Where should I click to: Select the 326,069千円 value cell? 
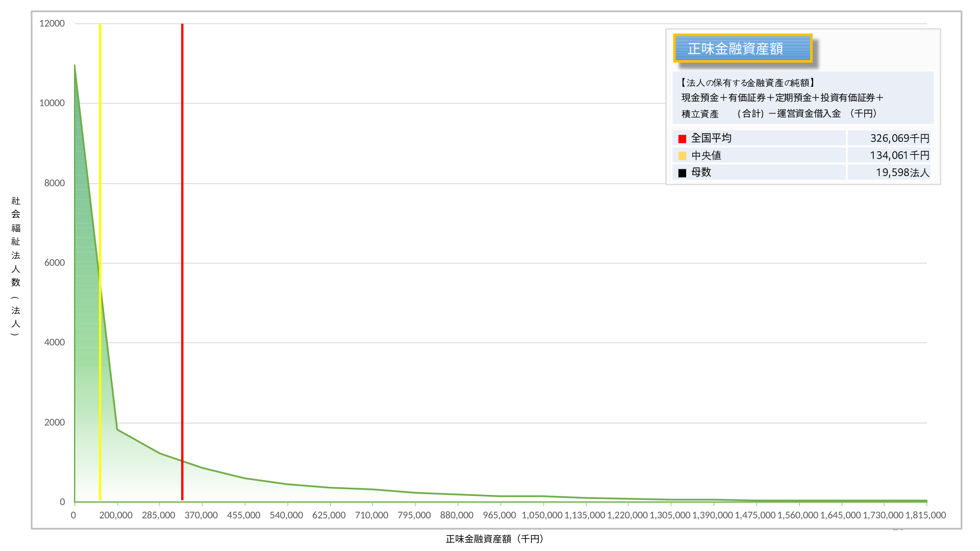coord(899,138)
